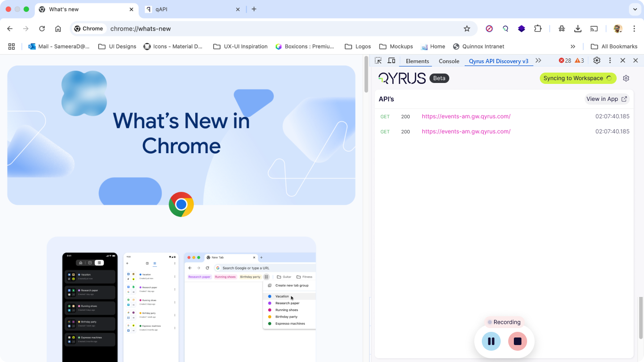
Task: Expand the UI Designs bookmark folder
Action: (117, 46)
